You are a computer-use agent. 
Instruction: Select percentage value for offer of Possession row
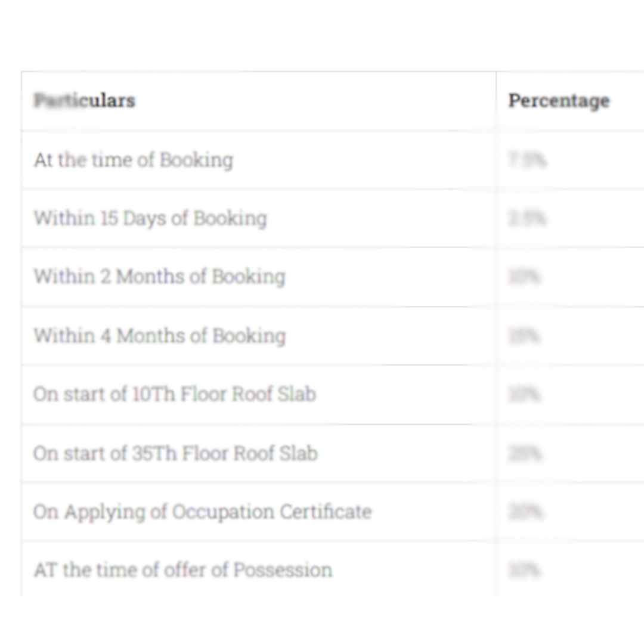pyautogui.click(x=525, y=571)
